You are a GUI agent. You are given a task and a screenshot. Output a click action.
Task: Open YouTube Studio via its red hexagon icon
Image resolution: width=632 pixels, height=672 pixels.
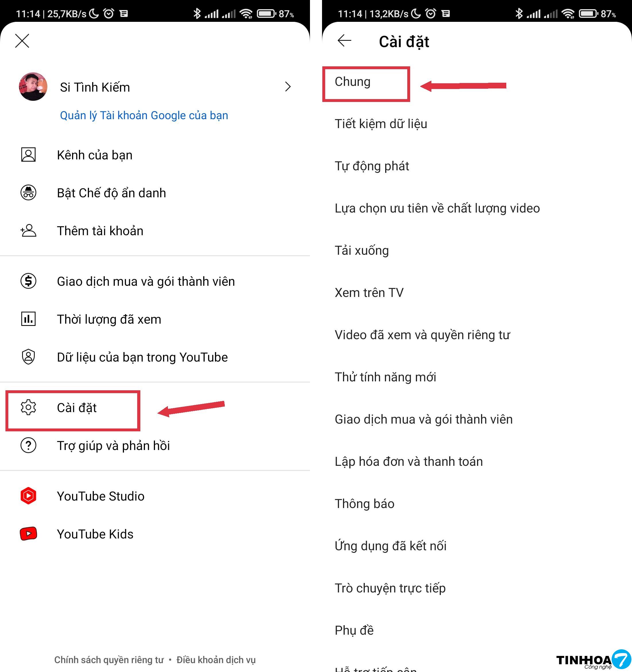[x=28, y=496]
